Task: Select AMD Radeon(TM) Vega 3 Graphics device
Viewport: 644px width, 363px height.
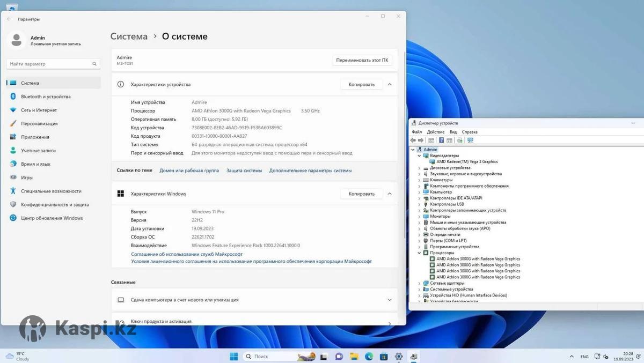Action: tap(467, 161)
